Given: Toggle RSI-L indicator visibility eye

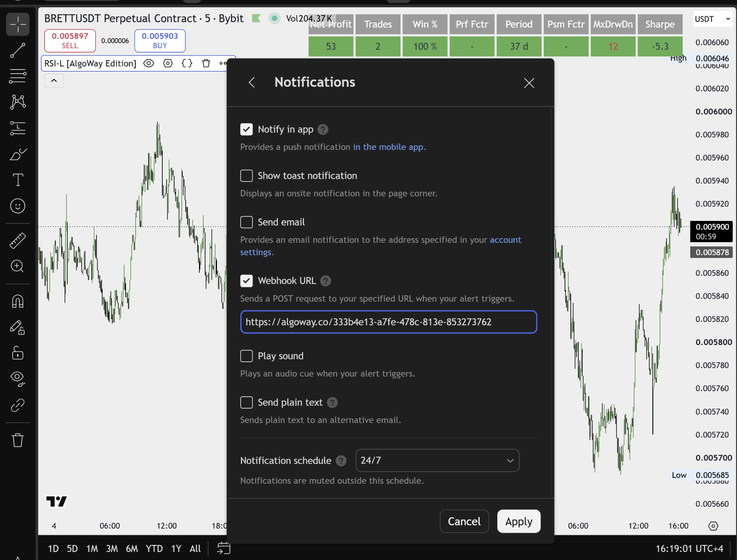Looking at the screenshot, I should click(149, 63).
